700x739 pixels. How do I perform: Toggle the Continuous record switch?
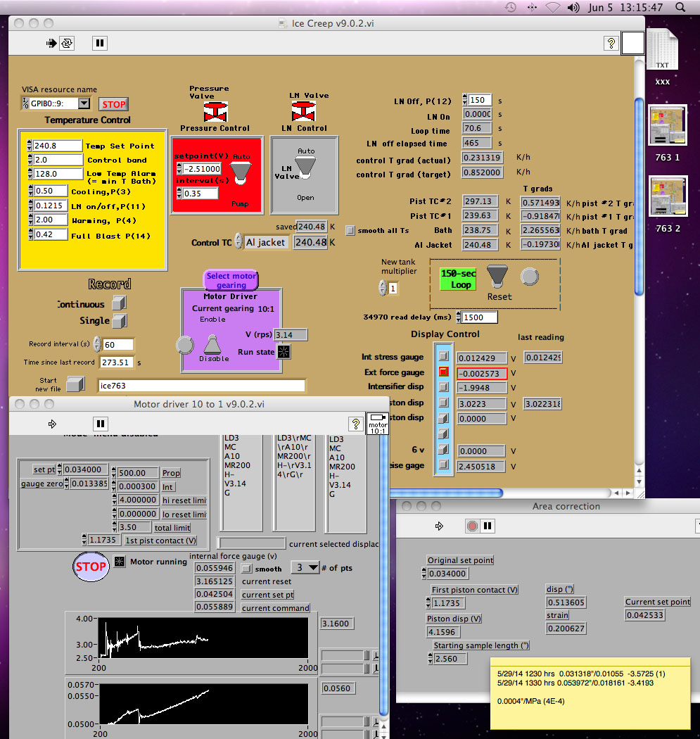tap(119, 303)
